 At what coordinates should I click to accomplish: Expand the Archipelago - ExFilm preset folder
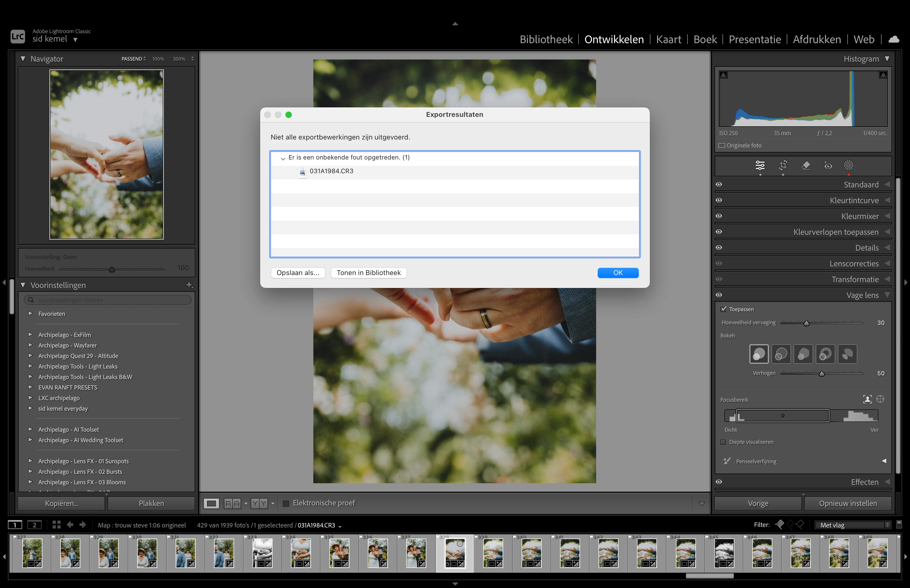pos(31,335)
